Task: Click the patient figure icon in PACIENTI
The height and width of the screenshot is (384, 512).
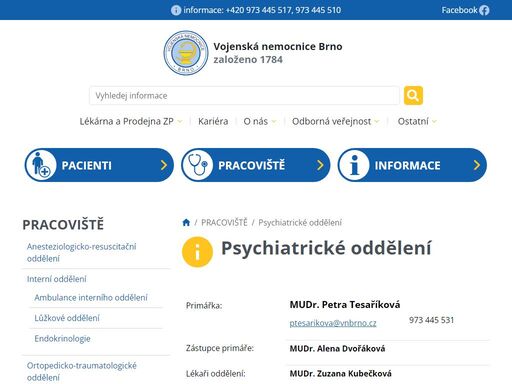Action: pos(41,165)
